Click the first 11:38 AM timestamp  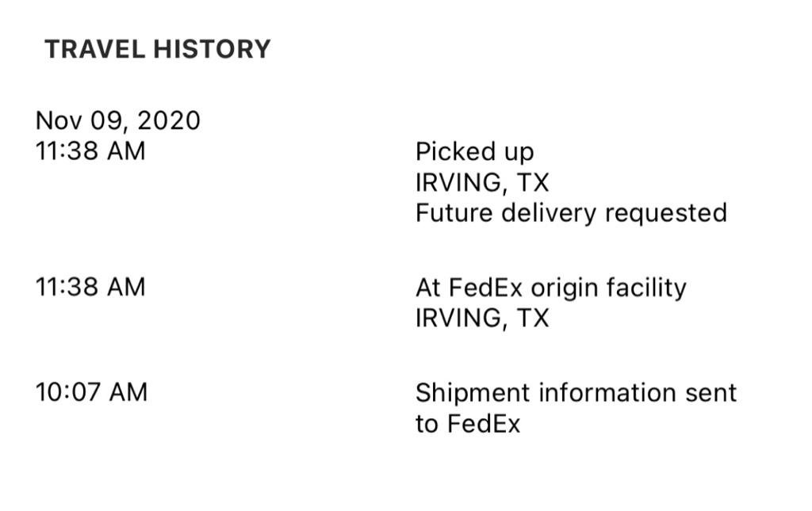90,151
